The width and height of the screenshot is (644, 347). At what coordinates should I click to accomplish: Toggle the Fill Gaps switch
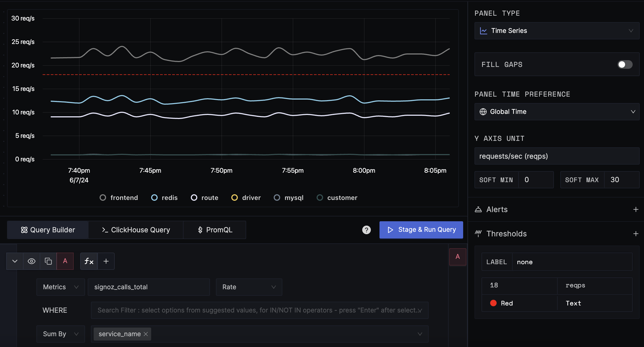pyautogui.click(x=625, y=64)
